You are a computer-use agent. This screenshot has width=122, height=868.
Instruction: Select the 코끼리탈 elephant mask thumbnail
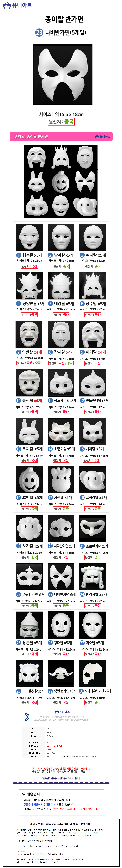93,479
